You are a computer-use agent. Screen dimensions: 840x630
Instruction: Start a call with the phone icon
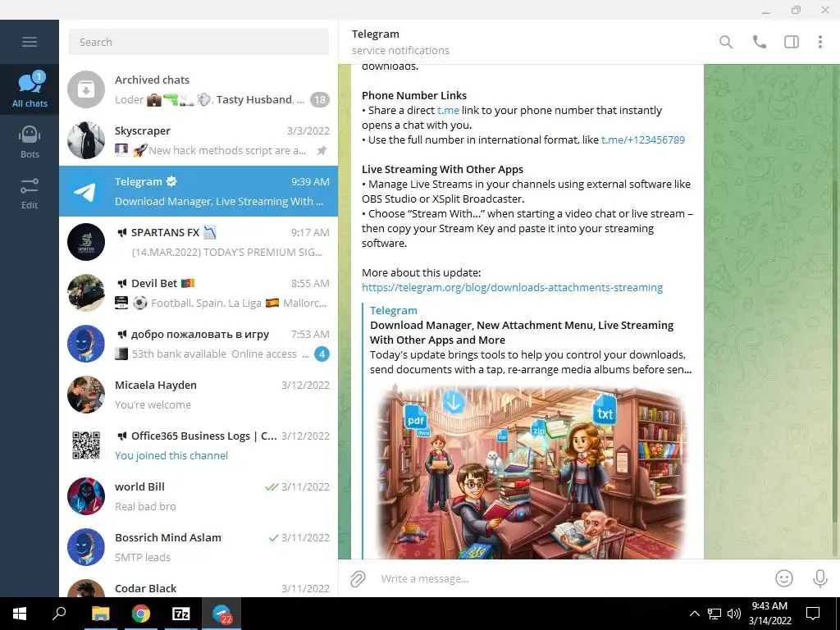pos(759,42)
